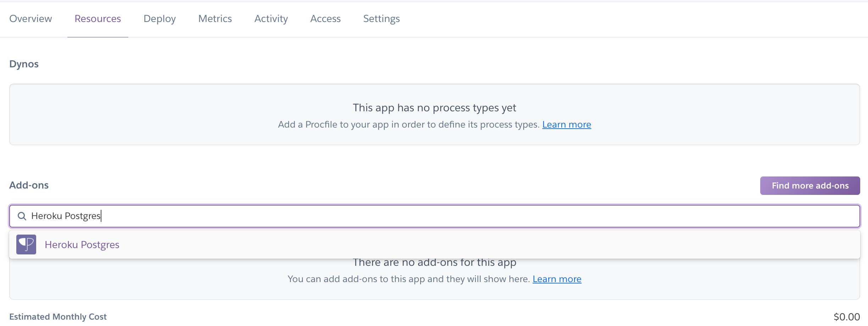Click the search magnifier icon
The height and width of the screenshot is (326, 868).
(22, 216)
